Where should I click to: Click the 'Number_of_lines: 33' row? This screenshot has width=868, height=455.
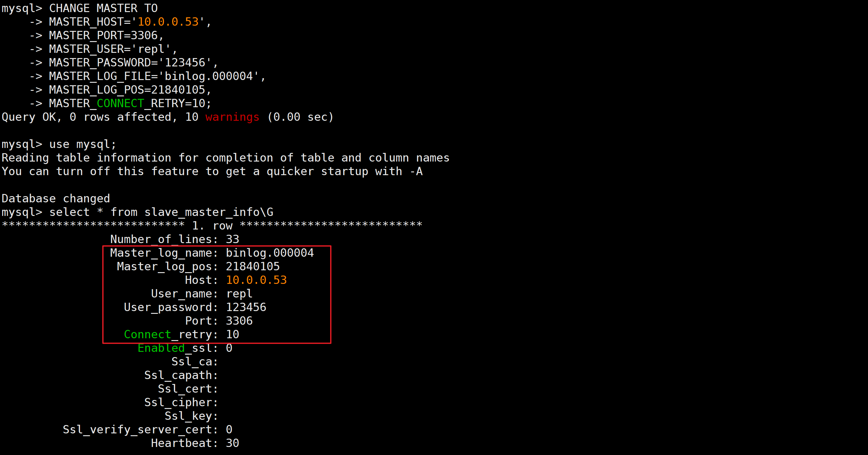point(174,239)
